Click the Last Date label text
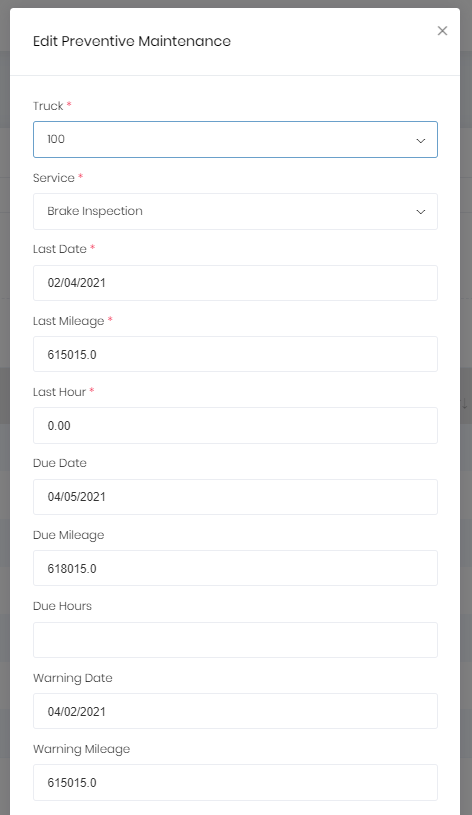The image size is (472, 815). pyautogui.click(x=60, y=249)
